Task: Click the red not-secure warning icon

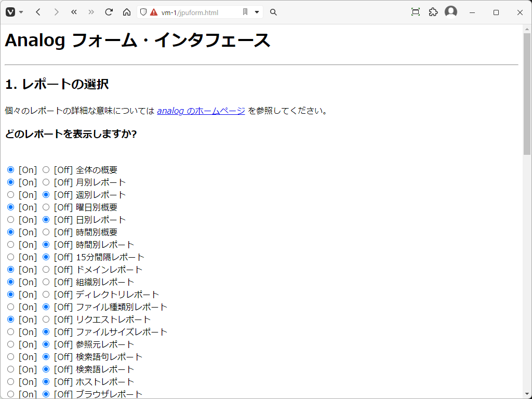Action: (154, 12)
